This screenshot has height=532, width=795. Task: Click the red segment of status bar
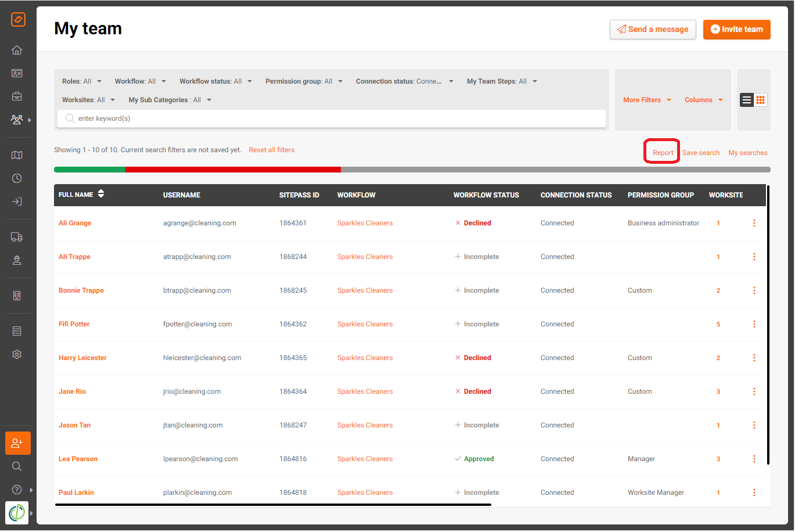pyautogui.click(x=233, y=170)
